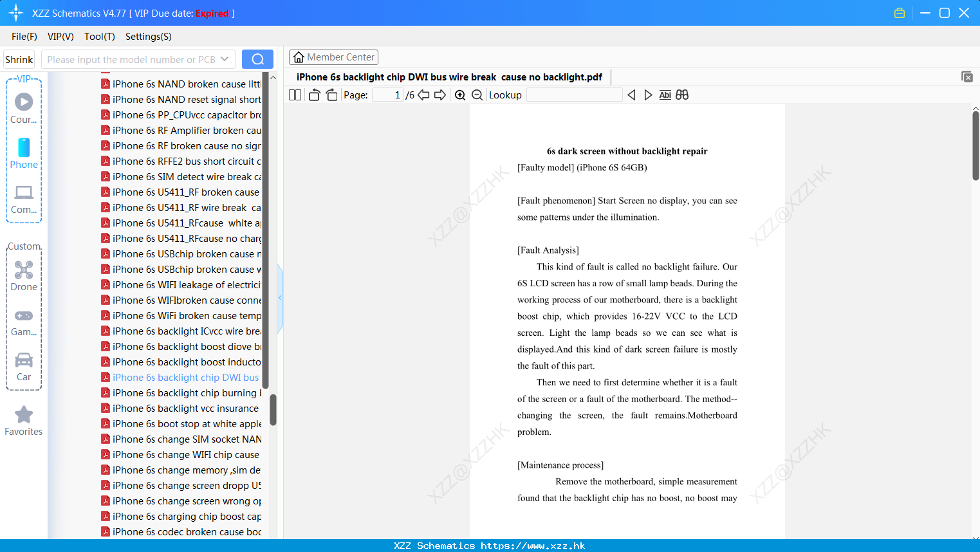The image size is (980, 552).
Task: Find previous Lookup match
Action: click(631, 95)
